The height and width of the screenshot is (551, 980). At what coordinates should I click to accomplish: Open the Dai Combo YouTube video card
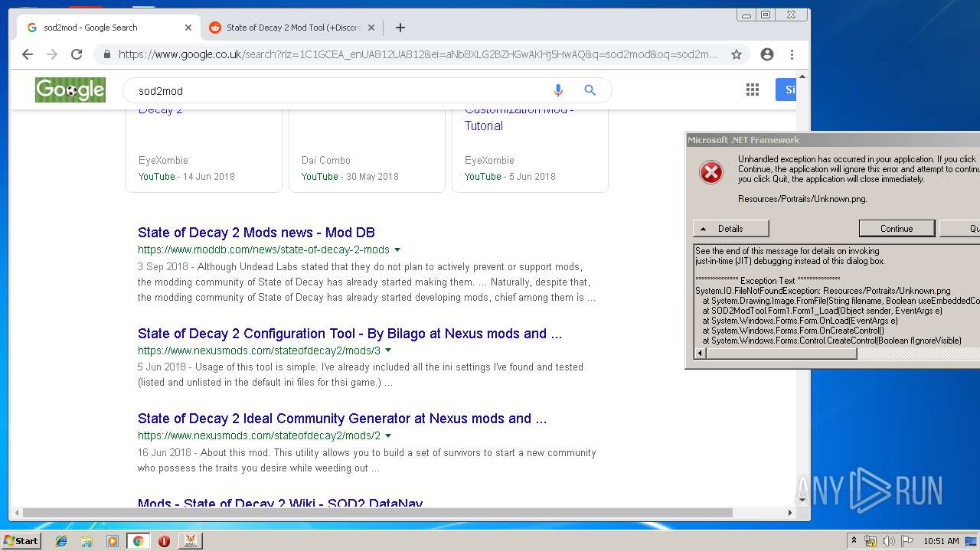(x=367, y=150)
